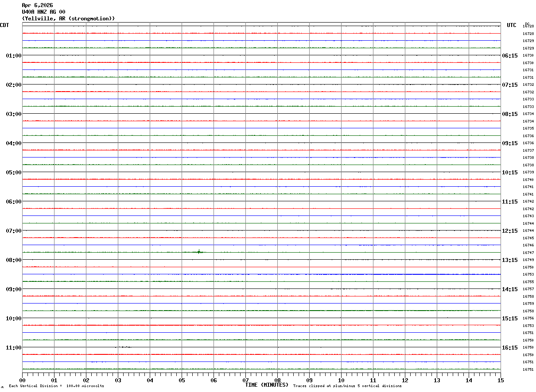Click the 16:15 UTC time label
This screenshot has width=536, height=392.
pos(509,348)
